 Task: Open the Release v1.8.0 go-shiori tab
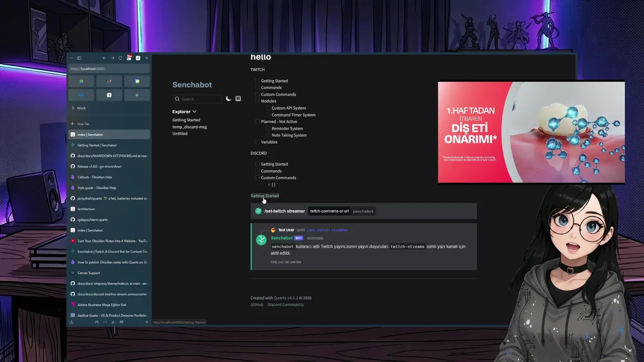109,166
